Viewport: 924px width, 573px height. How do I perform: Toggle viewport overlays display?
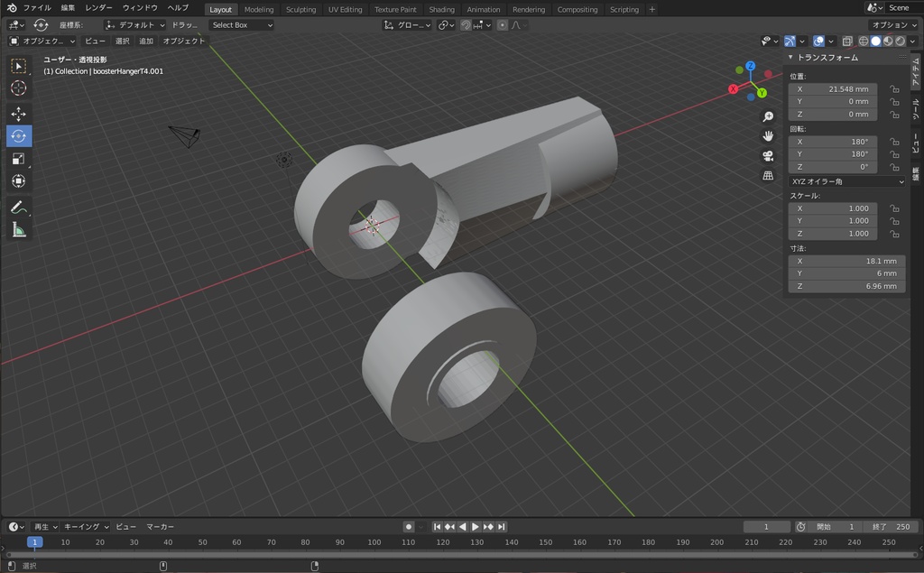pyautogui.click(x=818, y=41)
